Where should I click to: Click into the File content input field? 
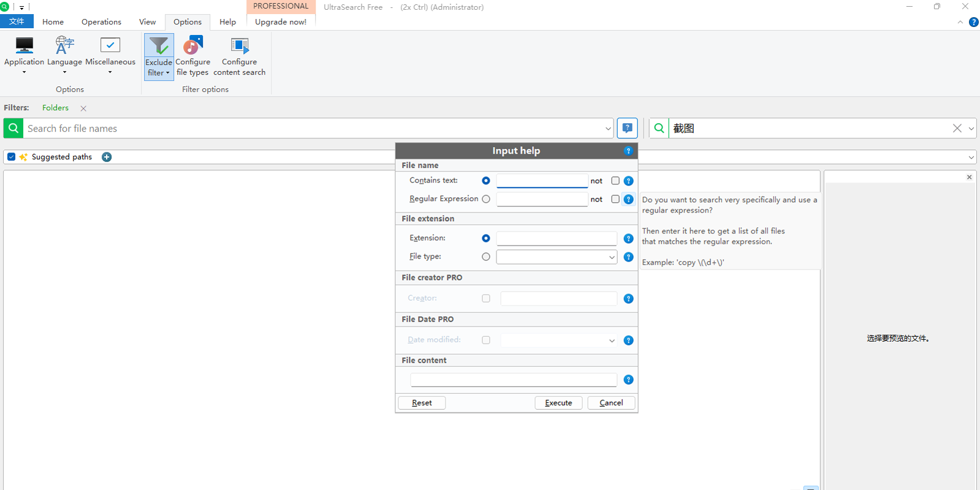(x=513, y=380)
